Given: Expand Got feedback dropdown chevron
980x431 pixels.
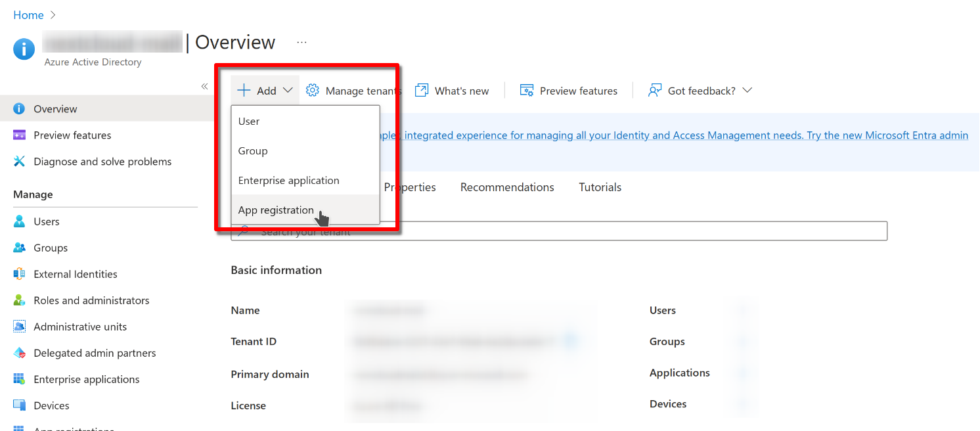Looking at the screenshot, I should point(746,91).
